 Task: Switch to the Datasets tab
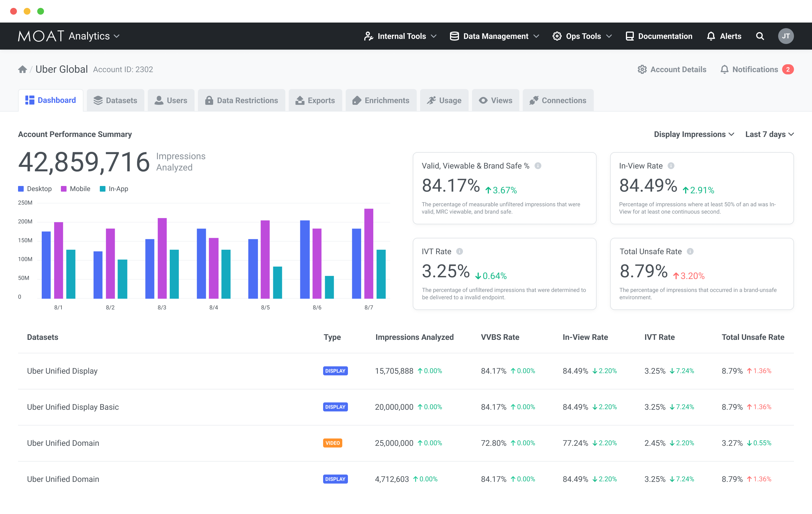pyautogui.click(x=115, y=100)
